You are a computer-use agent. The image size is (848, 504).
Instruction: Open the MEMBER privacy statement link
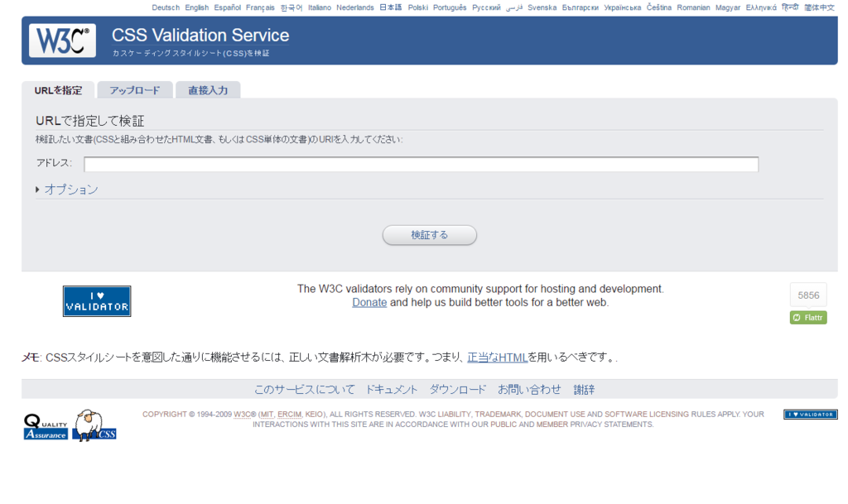552,425
